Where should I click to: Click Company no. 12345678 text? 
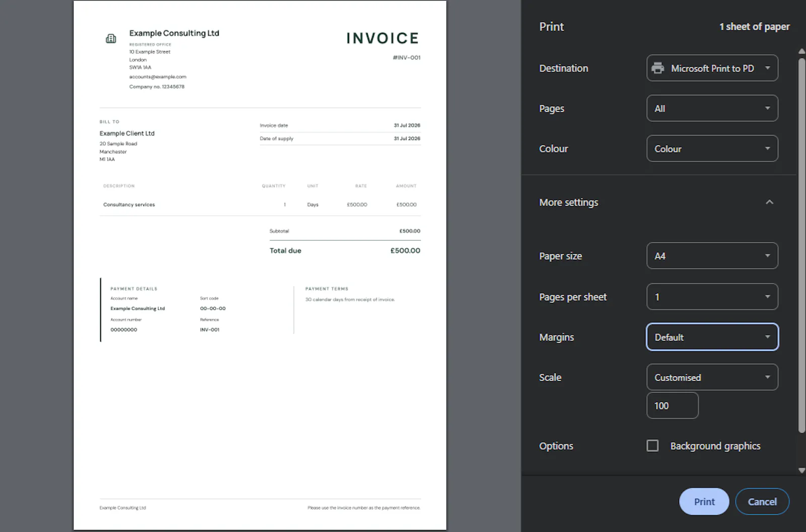pos(157,87)
